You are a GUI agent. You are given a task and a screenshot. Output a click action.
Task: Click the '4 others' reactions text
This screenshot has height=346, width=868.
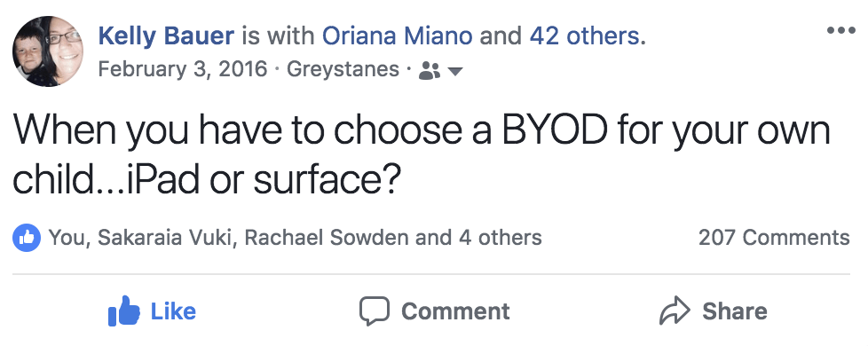[x=500, y=238]
